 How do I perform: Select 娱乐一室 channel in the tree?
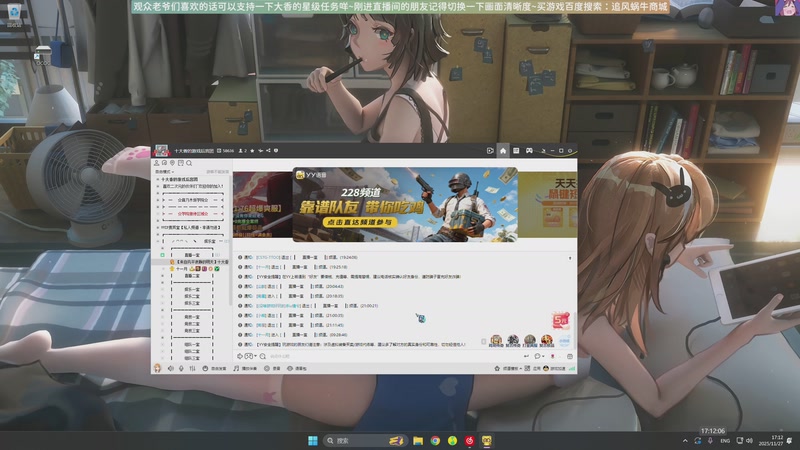pyautogui.click(x=192, y=289)
